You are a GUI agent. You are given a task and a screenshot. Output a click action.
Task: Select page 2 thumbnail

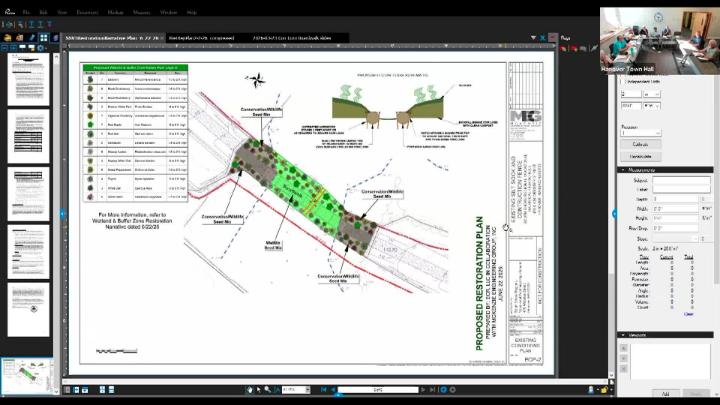tap(28, 136)
